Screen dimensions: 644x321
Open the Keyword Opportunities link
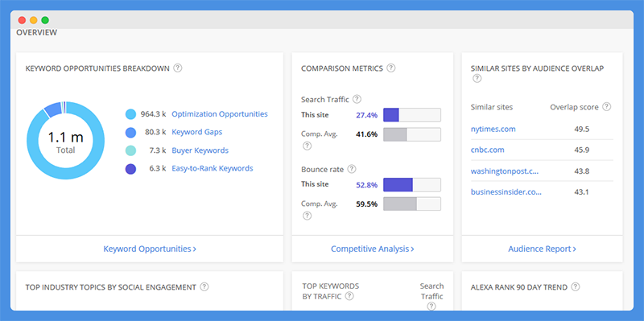click(150, 249)
